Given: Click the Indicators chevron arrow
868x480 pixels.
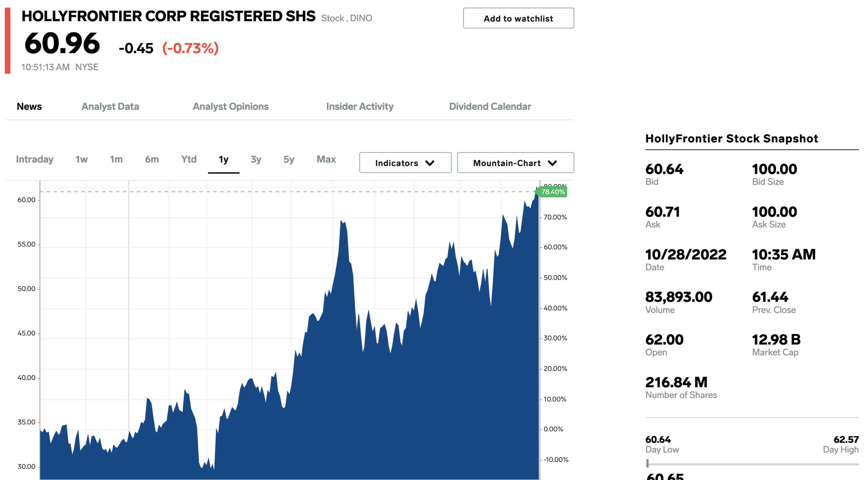Looking at the screenshot, I should 430,163.
